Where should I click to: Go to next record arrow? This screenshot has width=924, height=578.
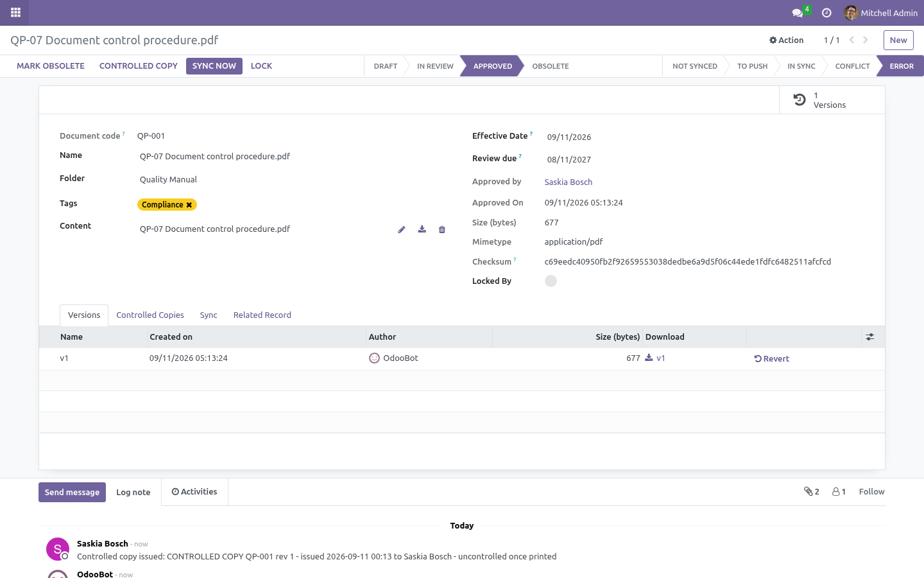866,40
